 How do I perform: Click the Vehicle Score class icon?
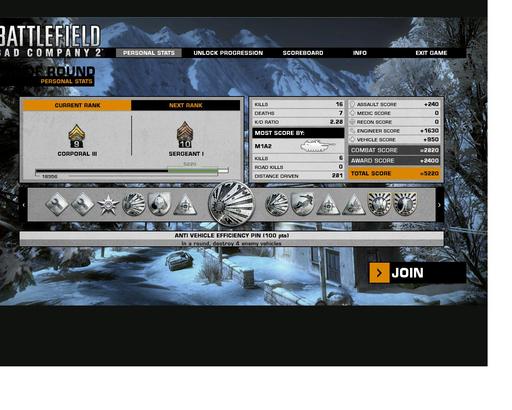point(352,139)
